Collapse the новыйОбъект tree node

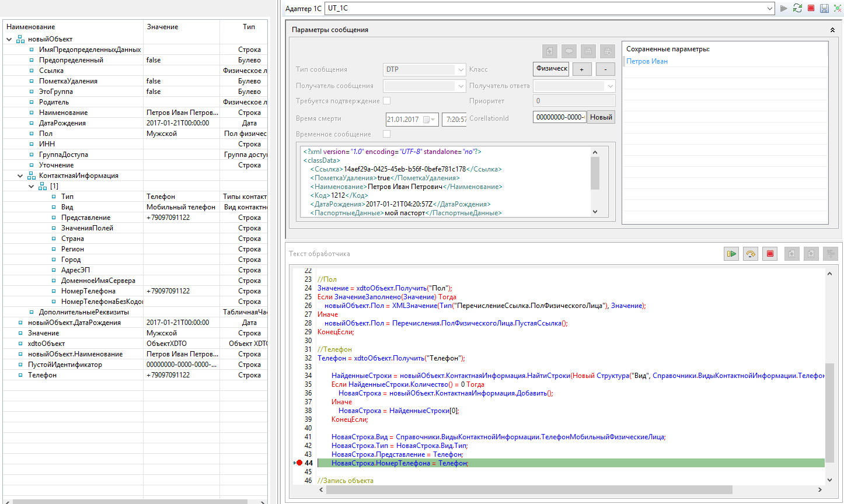[x=9, y=39]
